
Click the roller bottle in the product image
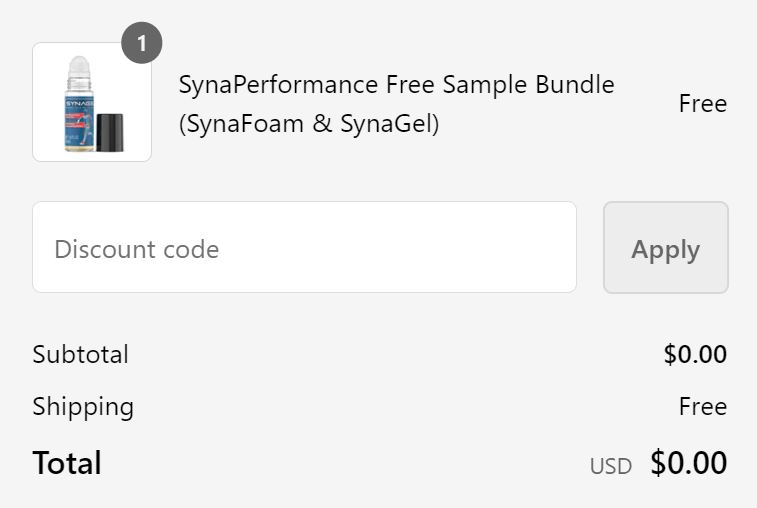[x=79, y=104]
